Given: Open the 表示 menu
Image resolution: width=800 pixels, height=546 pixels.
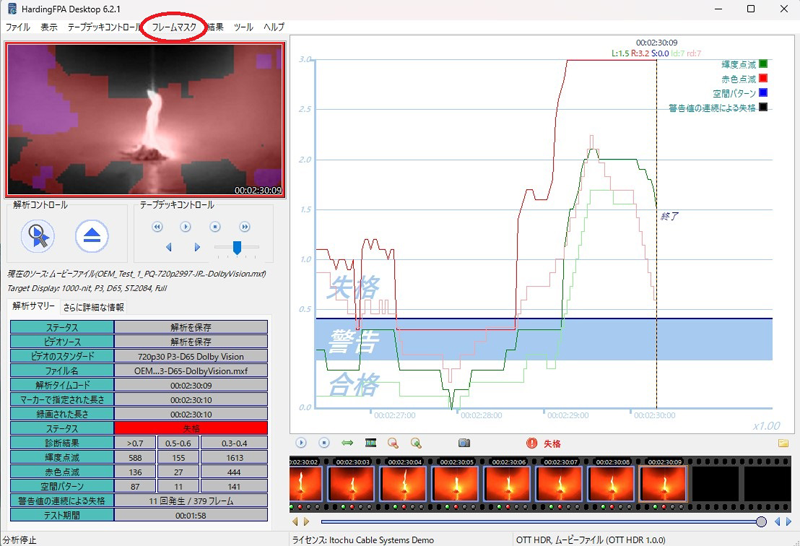Looking at the screenshot, I should pos(49,27).
